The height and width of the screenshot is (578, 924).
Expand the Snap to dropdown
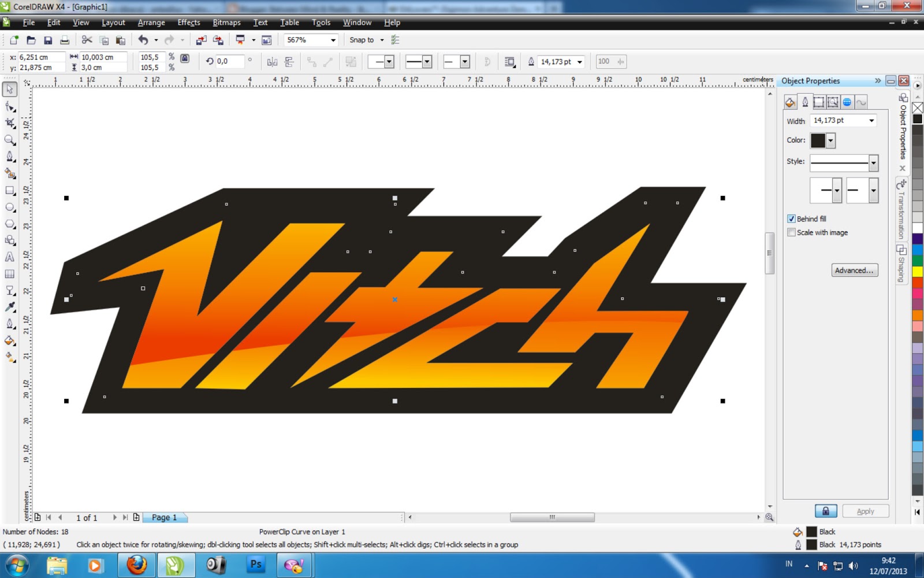pyautogui.click(x=382, y=40)
